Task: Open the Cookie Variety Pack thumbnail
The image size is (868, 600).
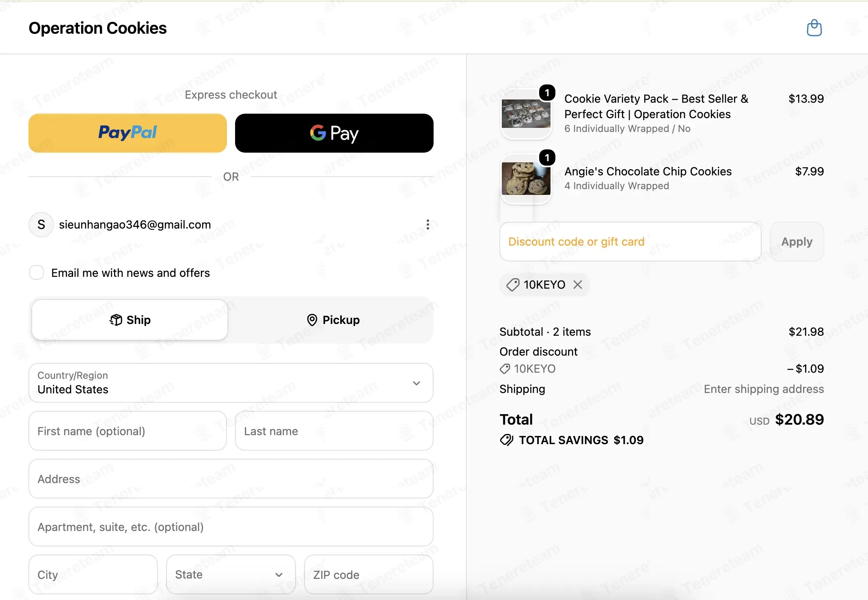Action: pyautogui.click(x=526, y=114)
